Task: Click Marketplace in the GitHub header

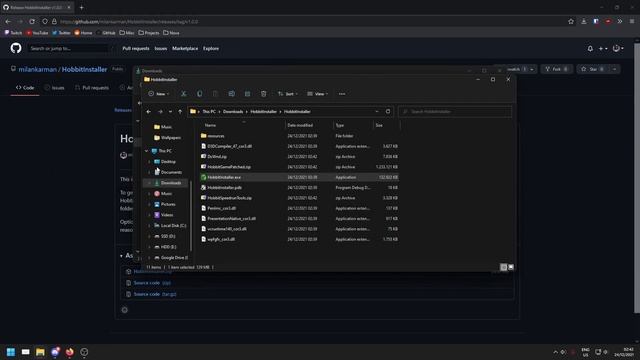Action: (x=185, y=49)
